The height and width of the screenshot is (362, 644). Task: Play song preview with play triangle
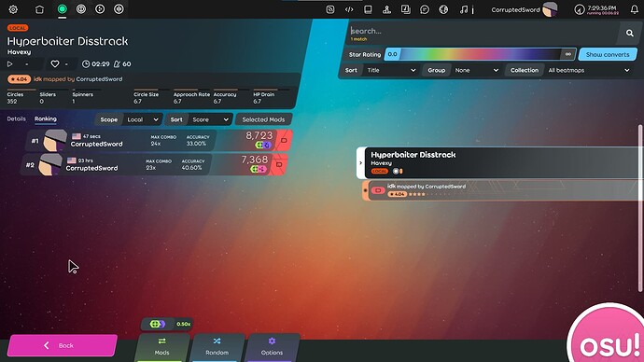click(x=10, y=64)
